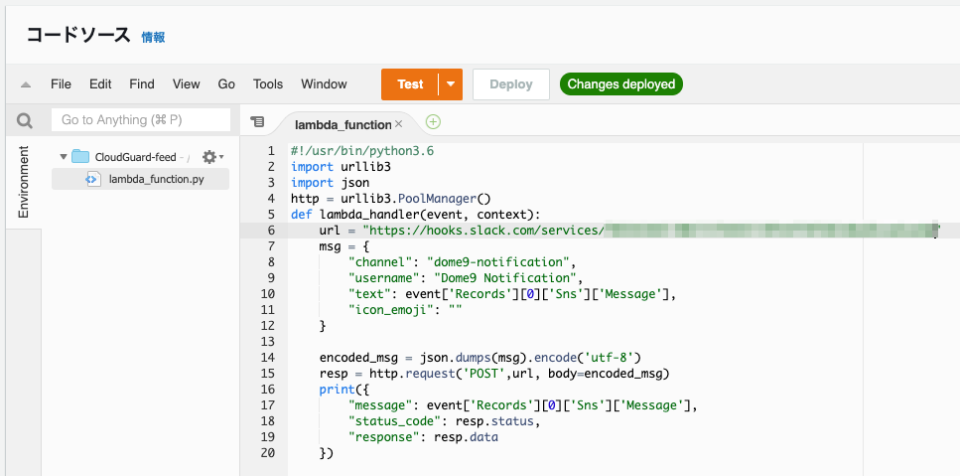Viewport: 960px width, 476px height.
Task: Click the "import json" code line
Action: 330,183
